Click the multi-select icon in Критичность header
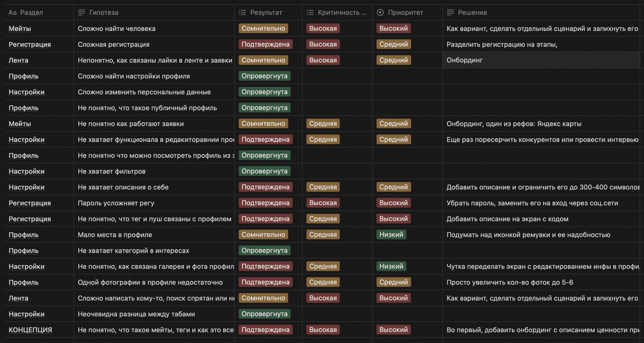The image size is (644, 343). 310,13
